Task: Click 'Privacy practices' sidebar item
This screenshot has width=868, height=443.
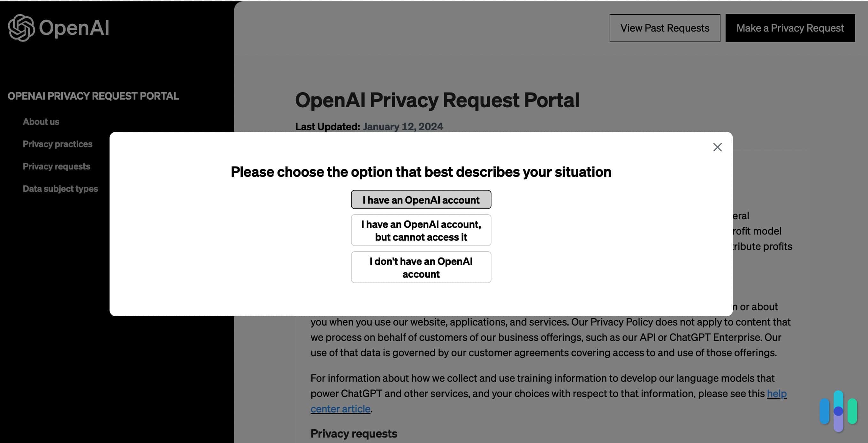Action: (57, 144)
